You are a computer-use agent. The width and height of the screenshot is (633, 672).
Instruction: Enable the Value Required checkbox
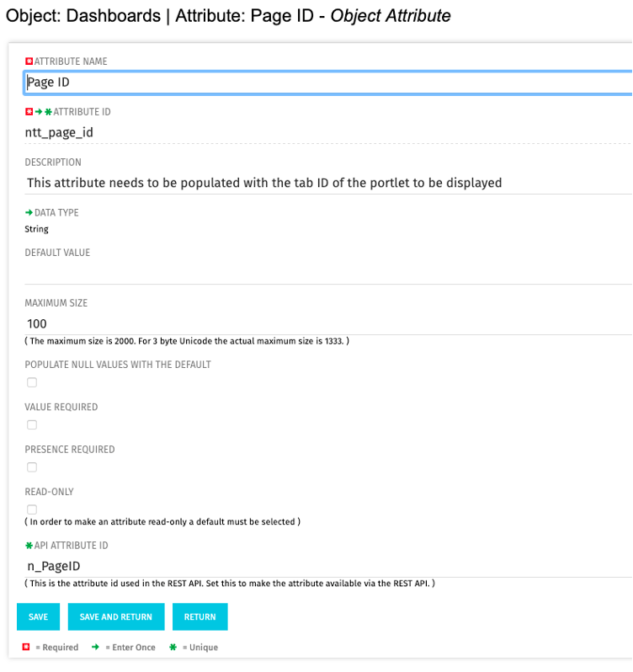click(x=32, y=424)
